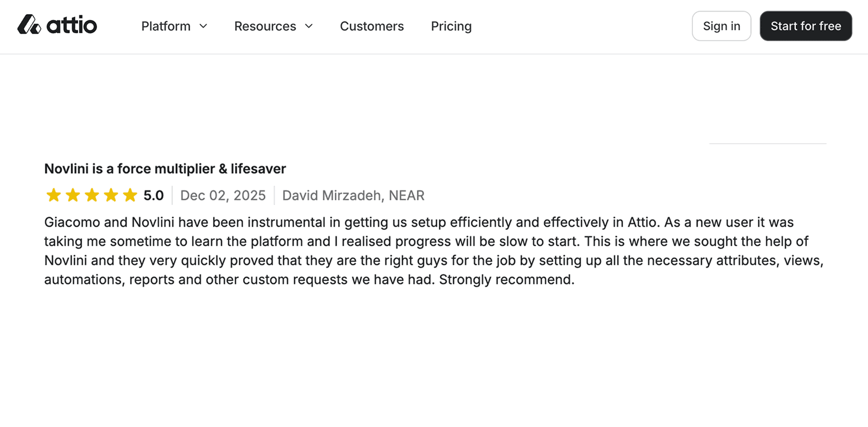Click the fifth rating star
Screen dimensions: 868x427
(x=130, y=195)
